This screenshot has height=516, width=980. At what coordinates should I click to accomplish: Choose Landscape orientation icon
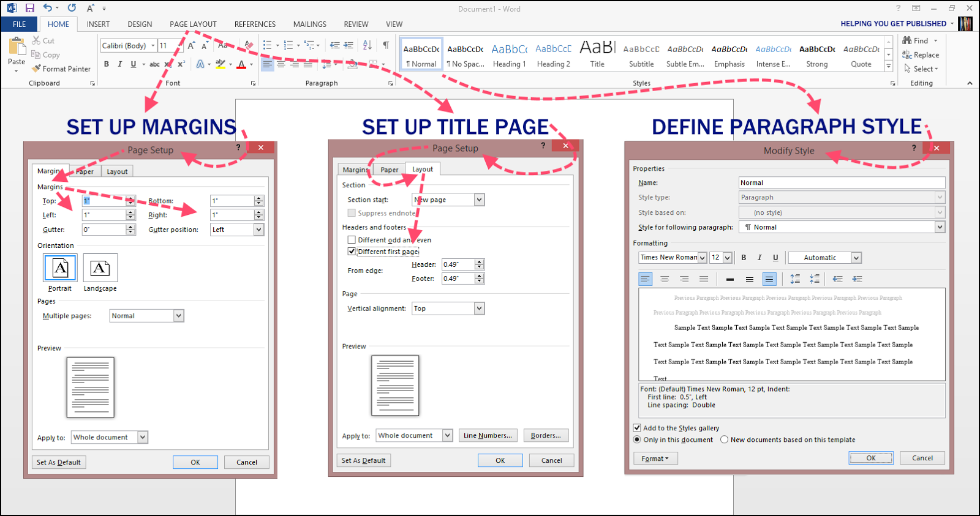tap(100, 267)
